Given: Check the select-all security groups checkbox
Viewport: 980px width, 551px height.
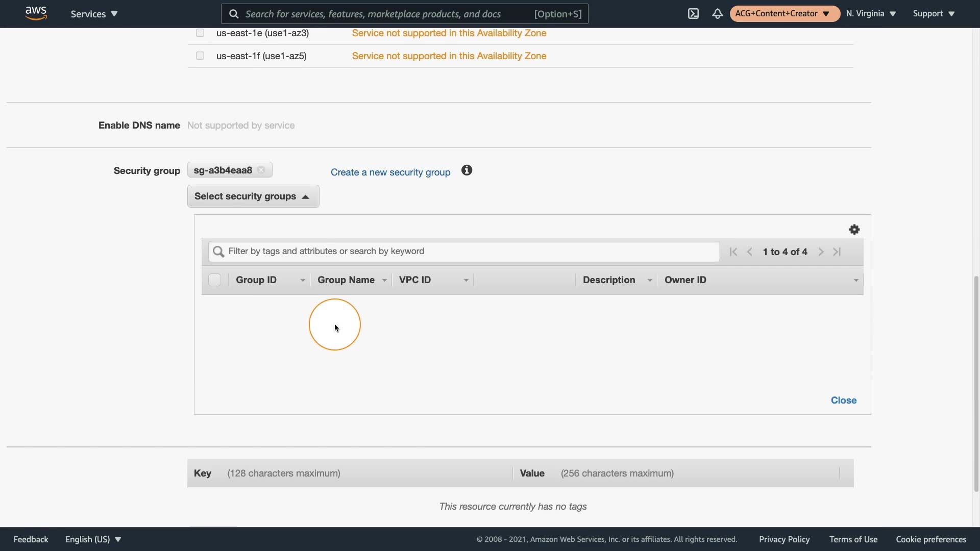Looking at the screenshot, I should 214,280.
